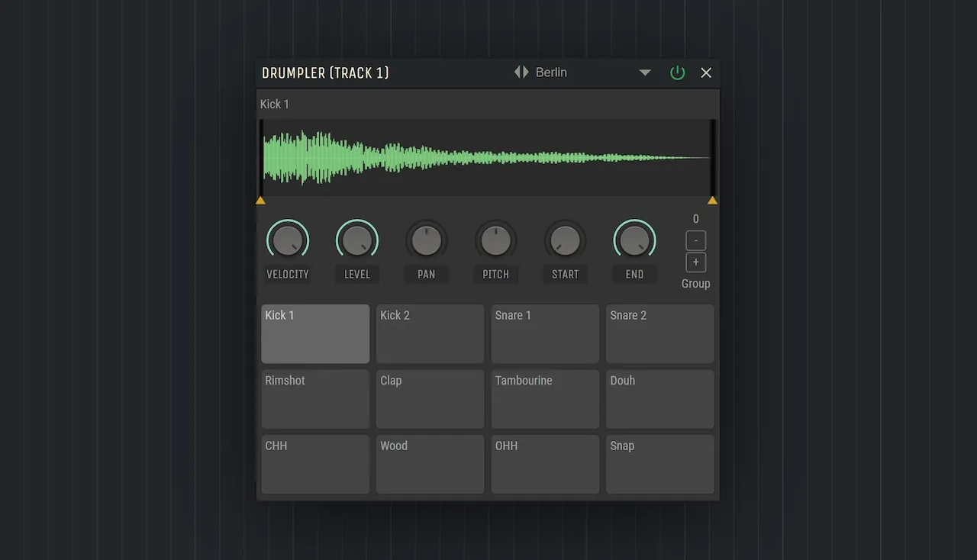
Task: Click the Kick 1 waveform display
Action: tap(487, 158)
